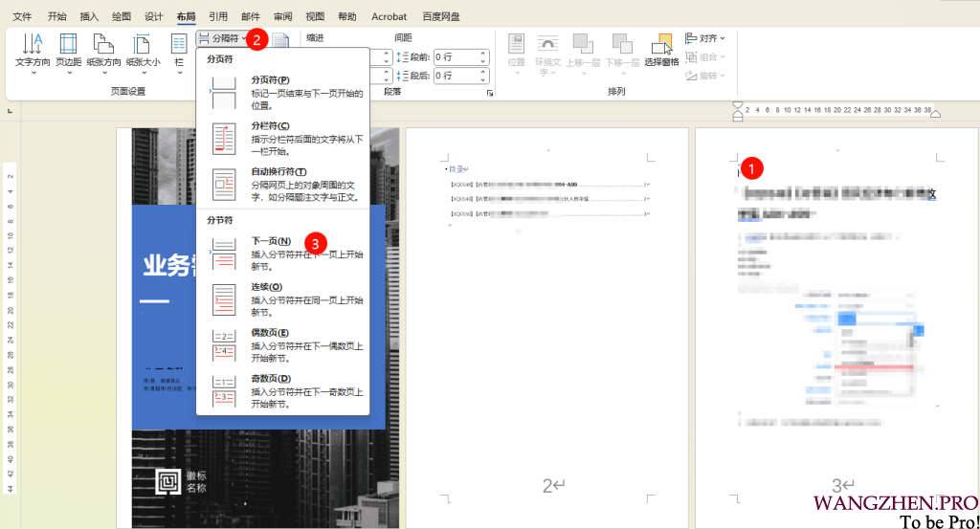Open the 视图 view tab
The width and height of the screenshot is (980, 529).
315,16
